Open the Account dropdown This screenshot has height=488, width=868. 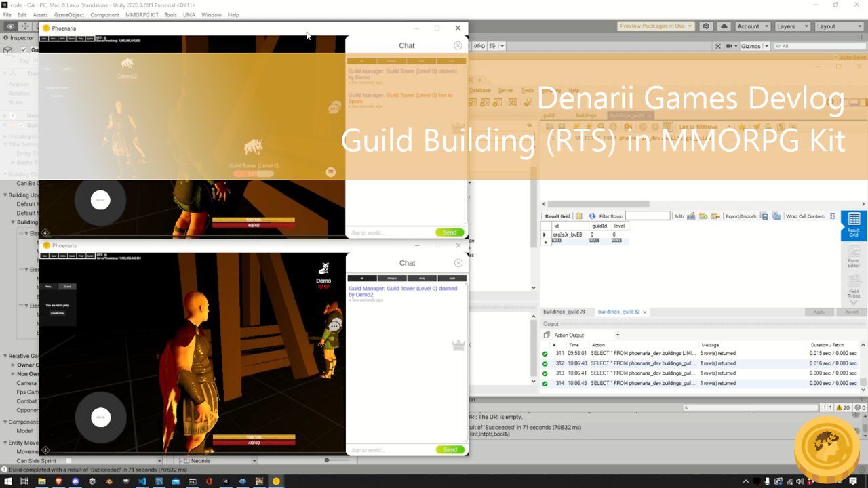point(752,26)
